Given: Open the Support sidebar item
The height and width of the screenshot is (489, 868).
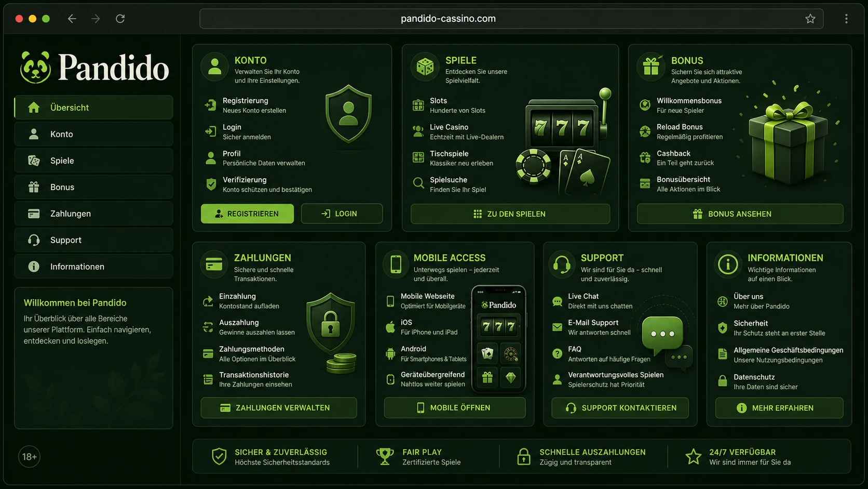Looking at the screenshot, I should (x=93, y=240).
